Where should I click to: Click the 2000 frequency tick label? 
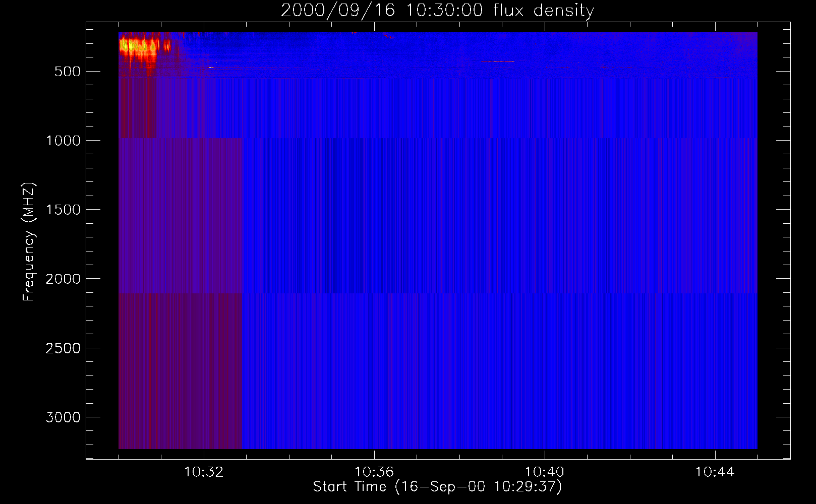63,279
